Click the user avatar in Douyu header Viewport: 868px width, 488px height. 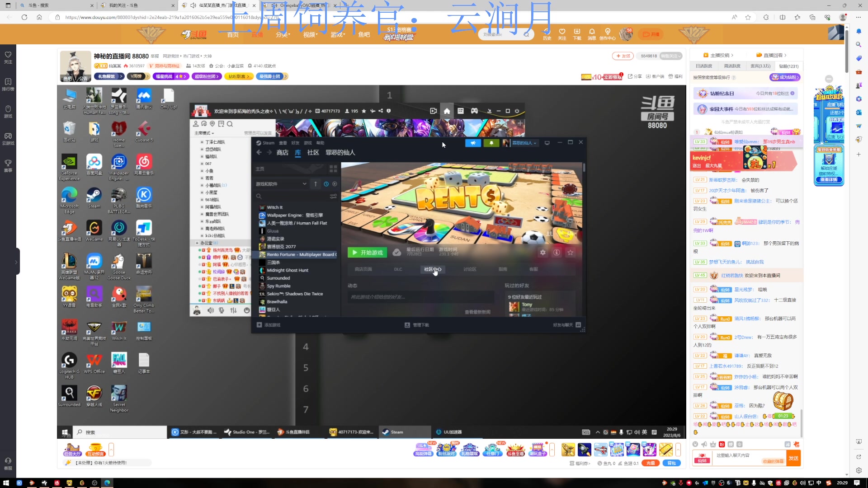coord(626,34)
